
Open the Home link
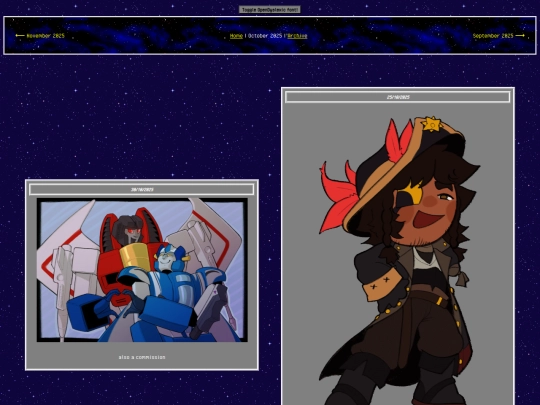click(236, 36)
